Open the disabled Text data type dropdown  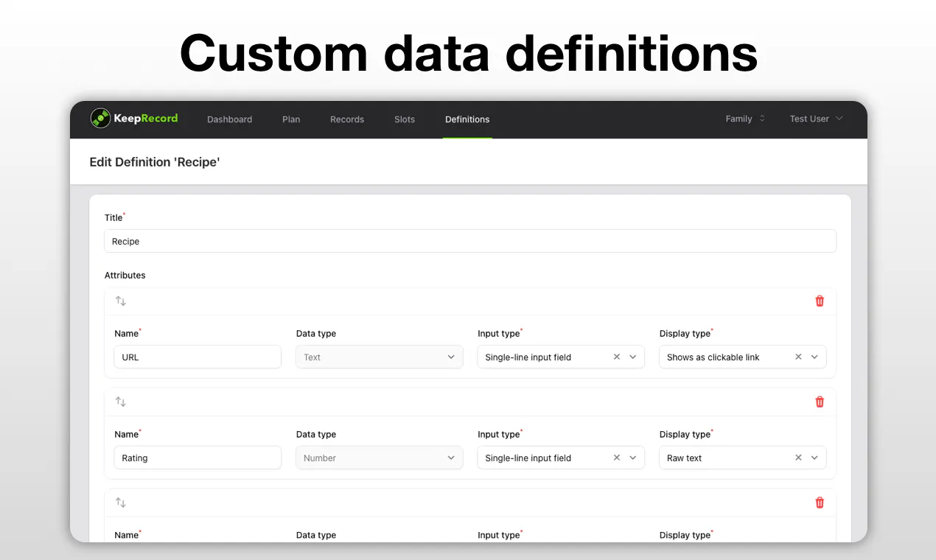coord(380,357)
